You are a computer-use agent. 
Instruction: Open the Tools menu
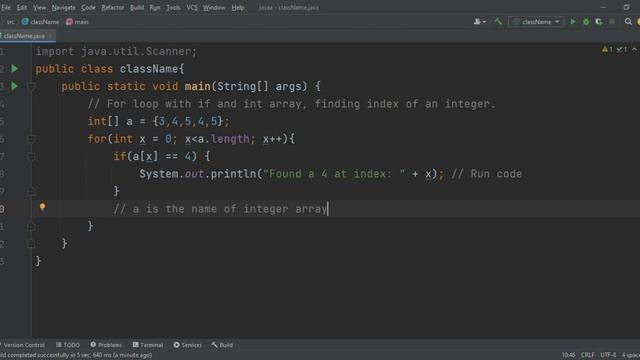pyautogui.click(x=173, y=7)
